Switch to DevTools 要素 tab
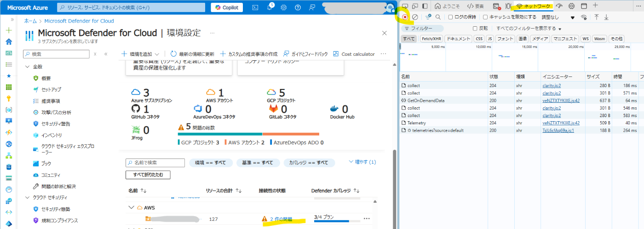This screenshot has width=644, height=229. 475,6
